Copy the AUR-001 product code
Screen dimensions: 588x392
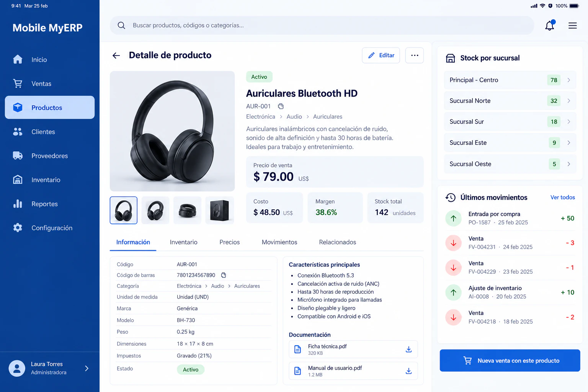coord(281,106)
